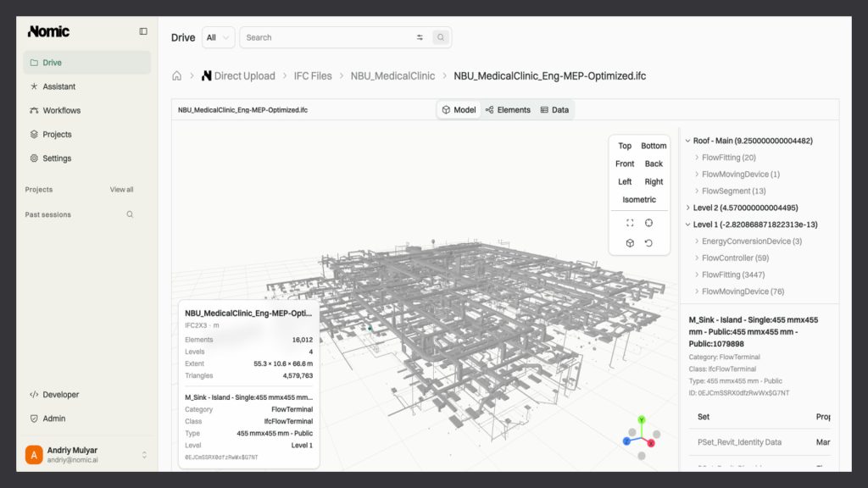This screenshot has height=488, width=868.
Task: Click the green Y axis gizmo handle
Action: point(641,420)
